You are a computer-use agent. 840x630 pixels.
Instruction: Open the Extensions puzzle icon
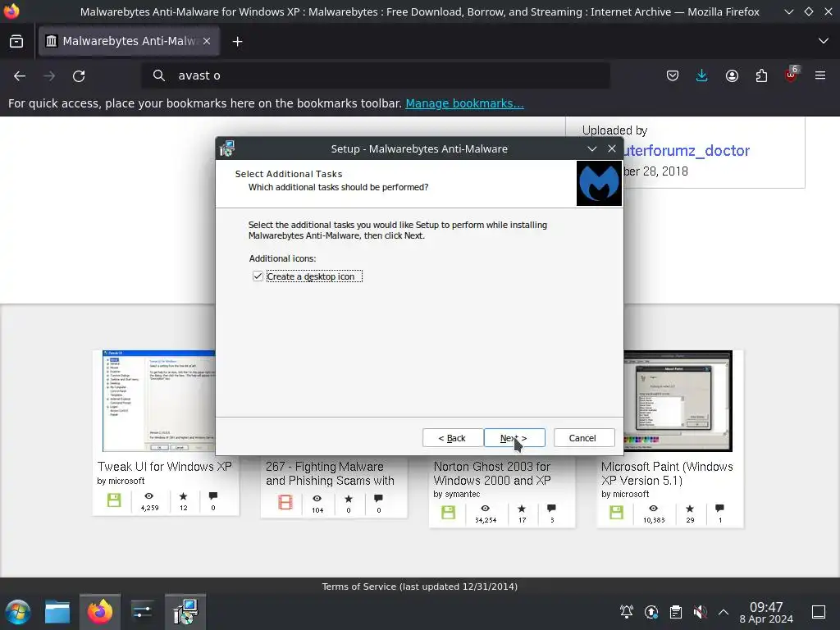coord(761,75)
